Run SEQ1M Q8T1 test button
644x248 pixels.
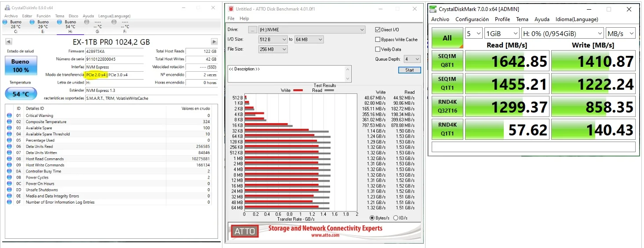click(x=447, y=61)
